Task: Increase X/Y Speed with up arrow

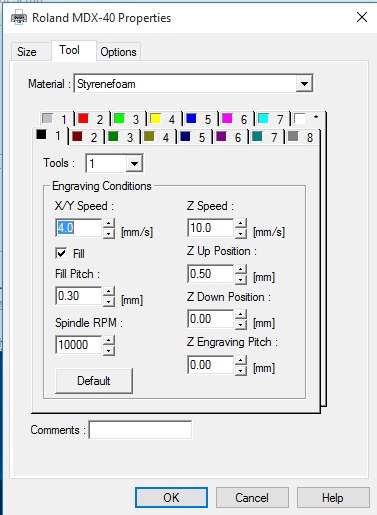Action: [x=109, y=223]
